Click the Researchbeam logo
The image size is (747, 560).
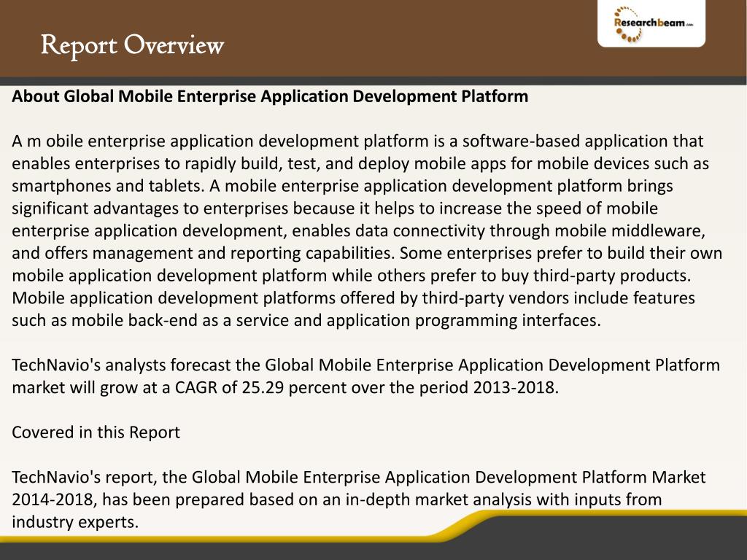[x=651, y=23]
